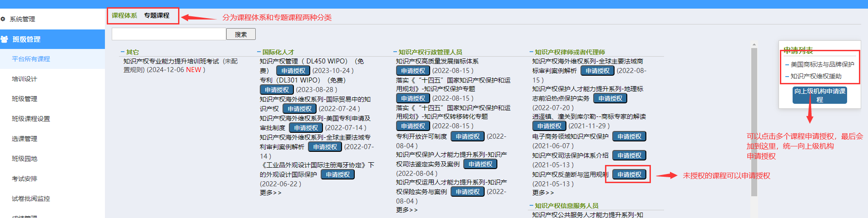The width and height of the screenshot is (868, 218).
Task: Open 系统管理 text in the sidebar
Action: 22,19
